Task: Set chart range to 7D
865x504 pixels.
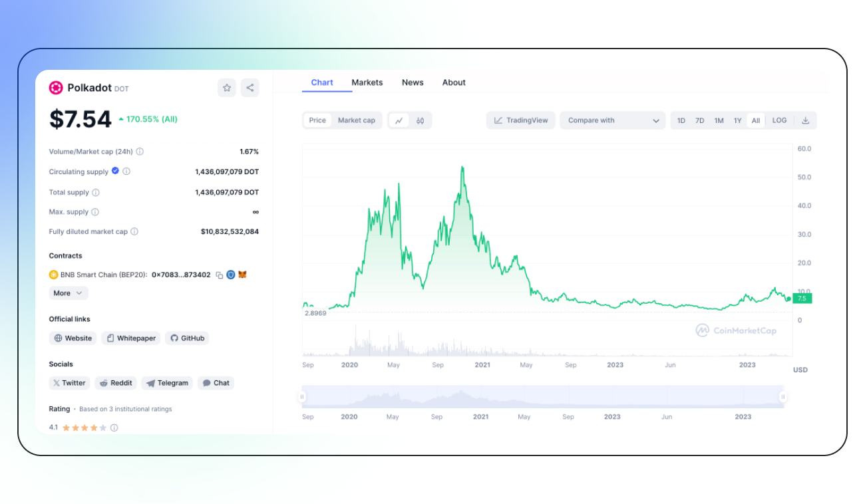Action: pyautogui.click(x=700, y=120)
